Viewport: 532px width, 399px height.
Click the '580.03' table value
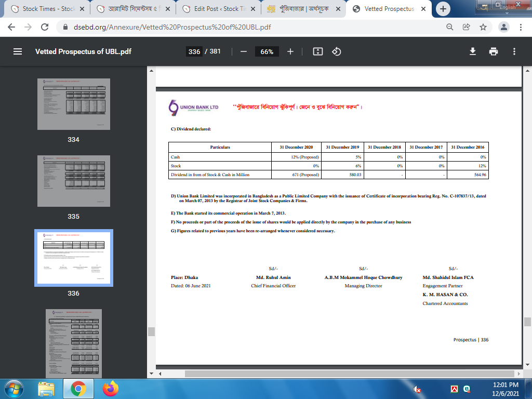click(x=355, y=175)
